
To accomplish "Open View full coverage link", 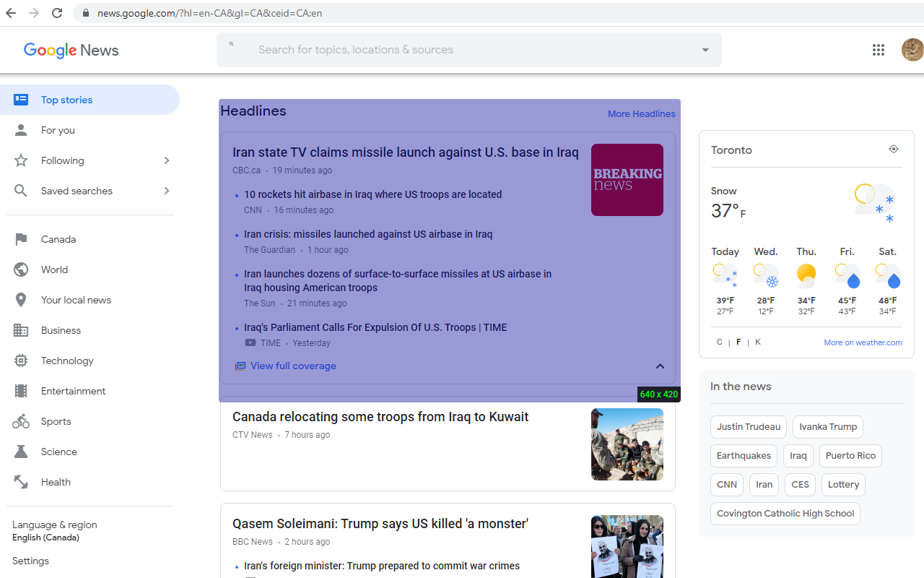I will (x=293, y=366).
